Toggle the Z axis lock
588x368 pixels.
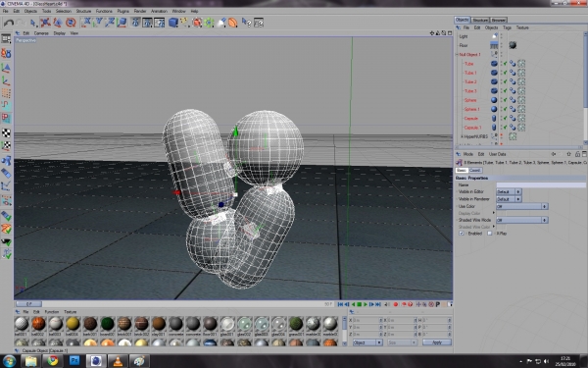110,23
